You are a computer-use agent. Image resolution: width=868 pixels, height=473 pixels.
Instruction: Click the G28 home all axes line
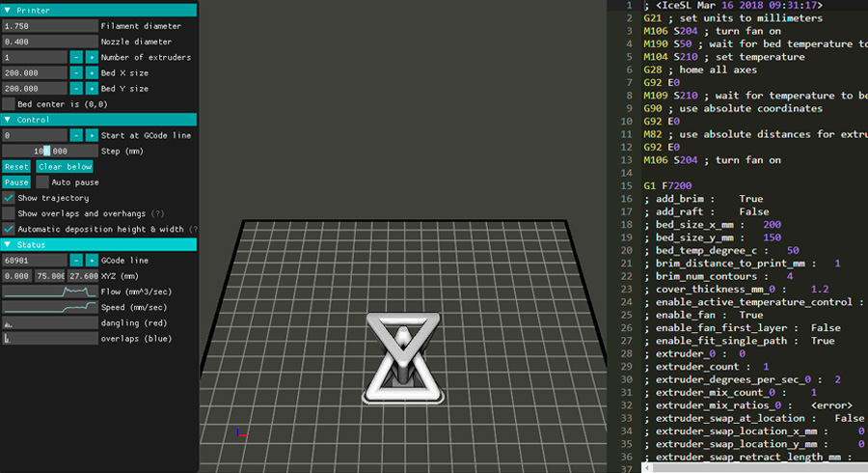click(700, 70)
